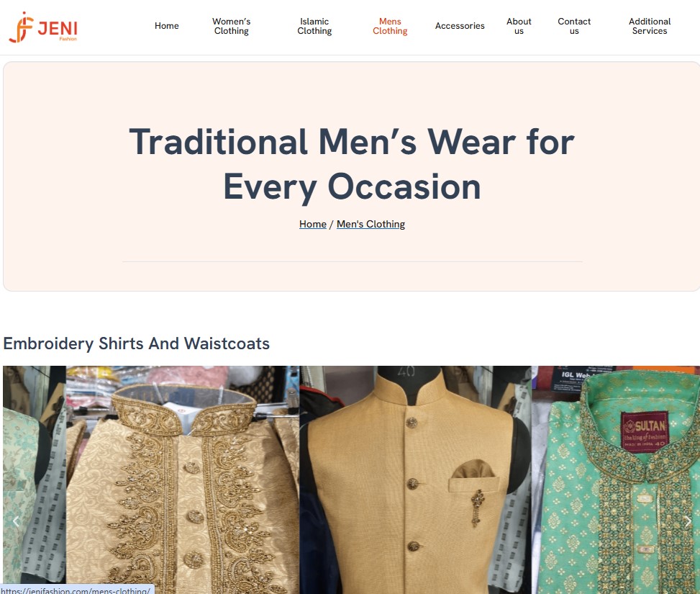Open the Contact us page
The width and height of the screenshot is (700, 594).
(574, 26)
